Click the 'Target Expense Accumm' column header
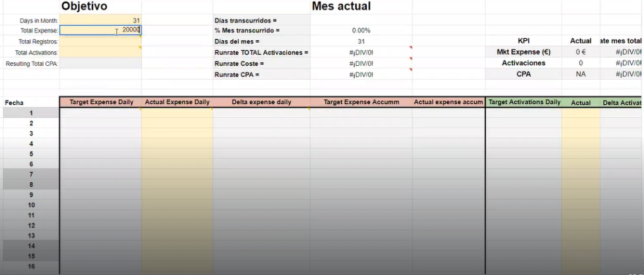The width and height of the screenshot is (644, 275). (362, 102)
